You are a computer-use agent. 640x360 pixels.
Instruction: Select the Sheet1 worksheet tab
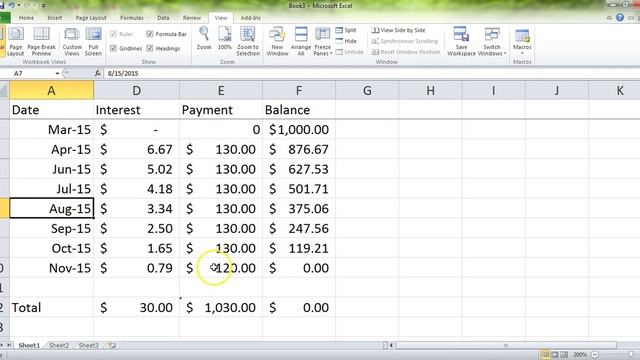[x=29, y=345]
